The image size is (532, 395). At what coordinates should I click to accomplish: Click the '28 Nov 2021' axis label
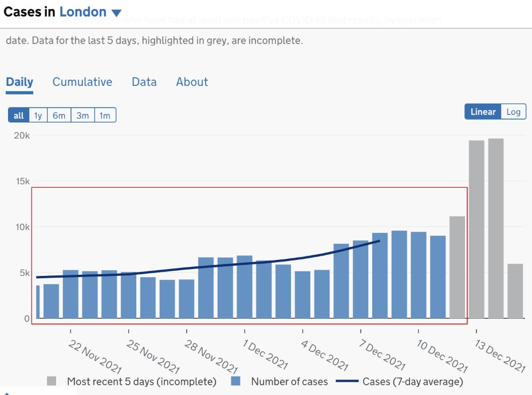pyautogui.click(x=211, y=356)
